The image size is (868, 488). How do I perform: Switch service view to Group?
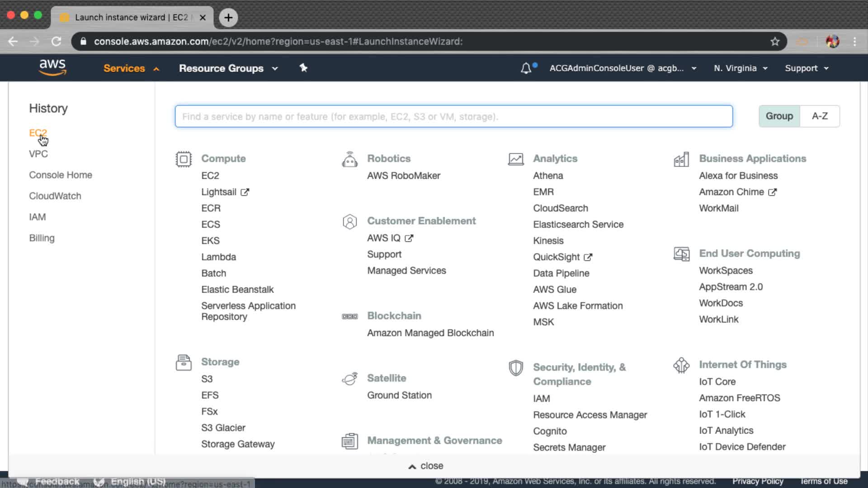(x=779, y=116)
